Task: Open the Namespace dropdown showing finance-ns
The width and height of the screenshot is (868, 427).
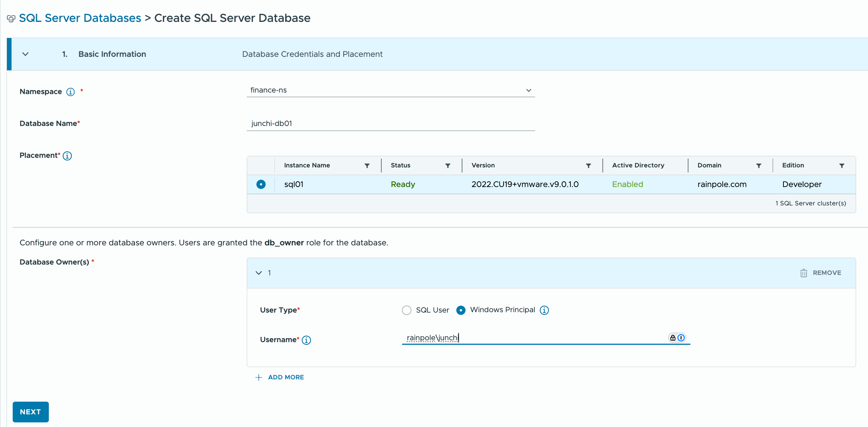Action: coord(391,90)
